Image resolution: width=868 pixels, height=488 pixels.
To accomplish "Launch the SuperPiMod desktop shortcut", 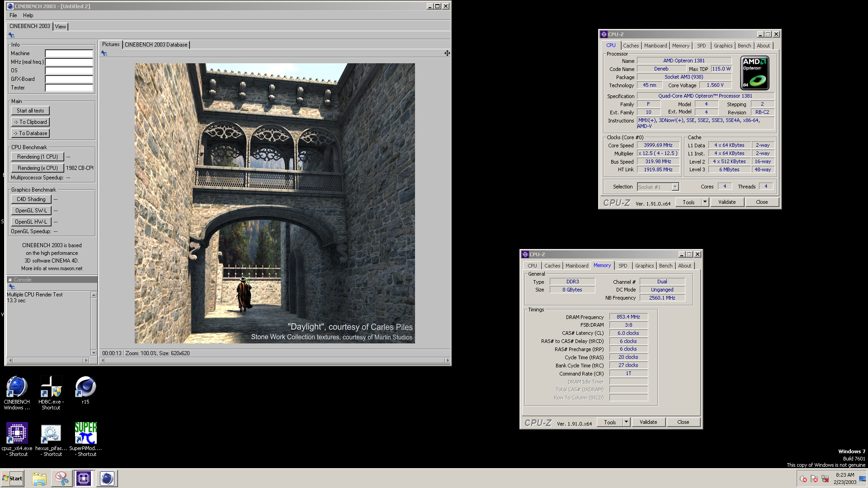I will (x=85, y=439).
